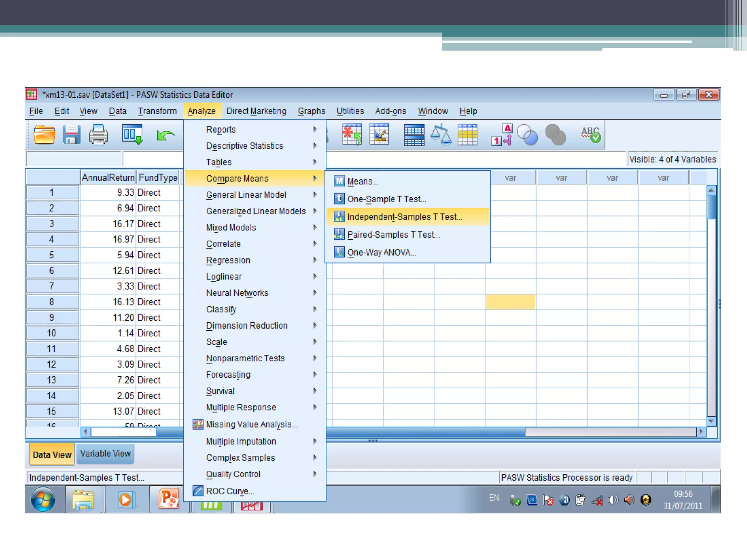Click the Use Variable Sets circles icon

[x=527, y=135]
